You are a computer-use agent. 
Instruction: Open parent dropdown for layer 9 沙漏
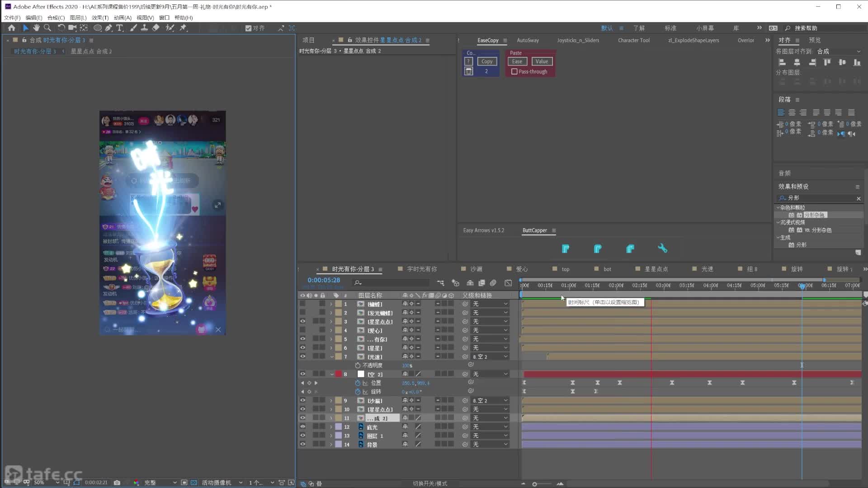(491, 400)
